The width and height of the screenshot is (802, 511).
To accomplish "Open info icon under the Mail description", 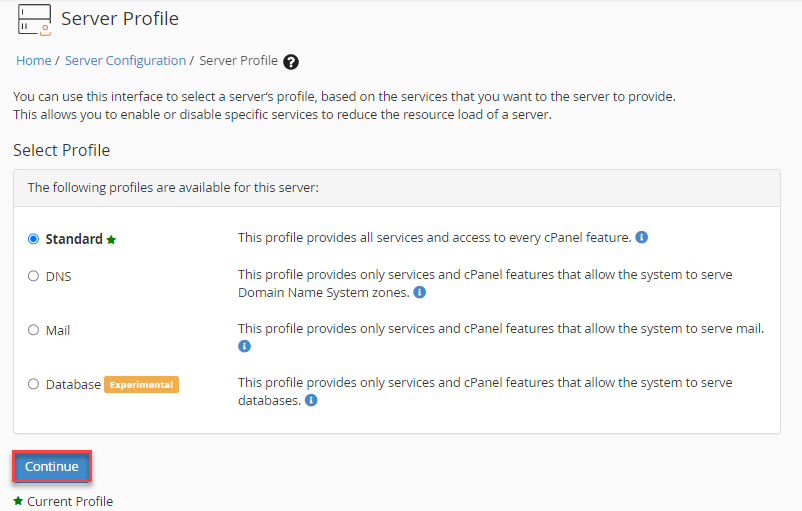I will coord(244,347).
